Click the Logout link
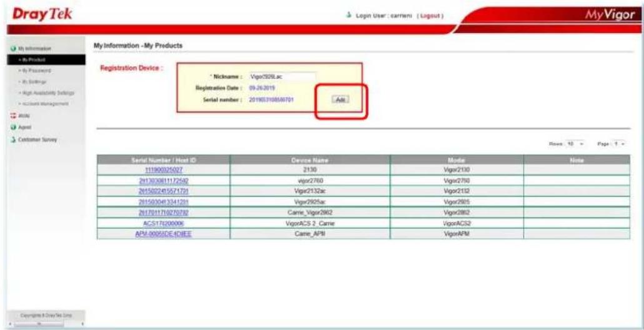 click(431, 16)
